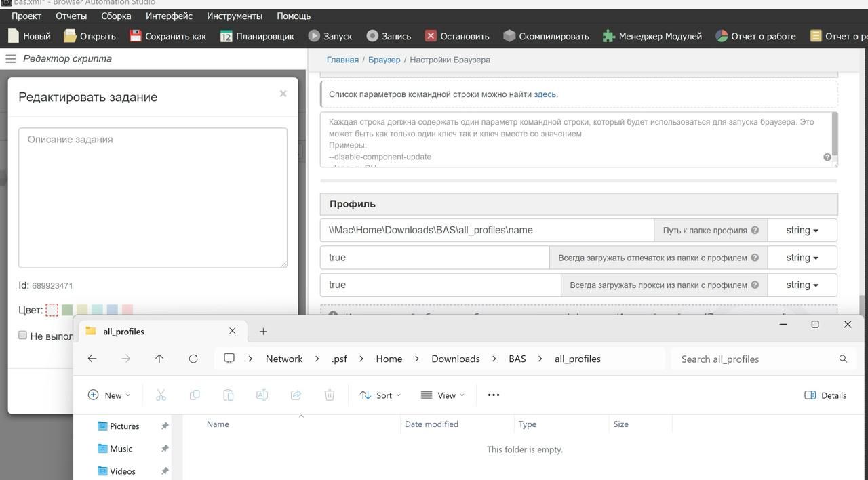Select the green color swatch
The image size is (868, 480).
[x=67, y=310]
